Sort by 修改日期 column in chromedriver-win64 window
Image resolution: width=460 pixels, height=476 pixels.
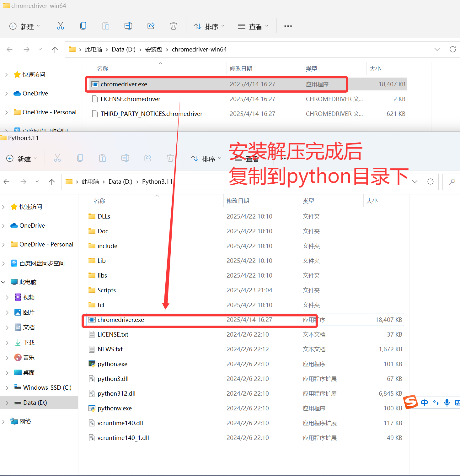coord(241,68)
